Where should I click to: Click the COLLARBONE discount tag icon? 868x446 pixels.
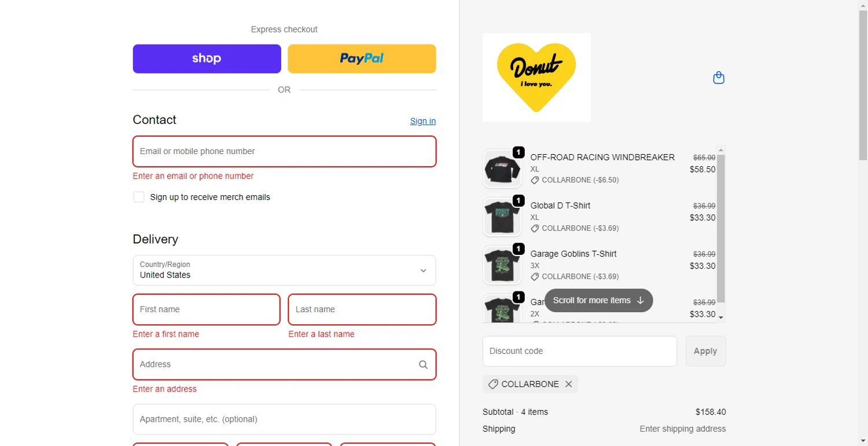[x=493, y=384]
